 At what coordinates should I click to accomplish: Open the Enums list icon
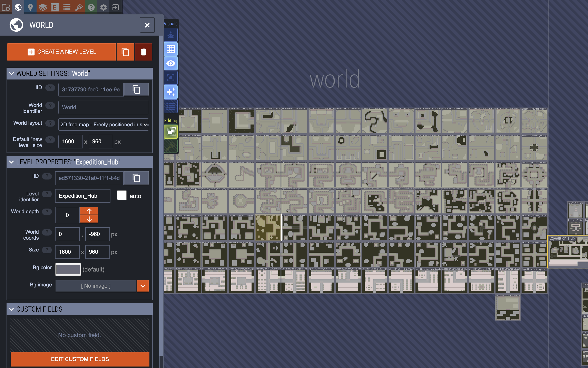[x=67, y=7]
